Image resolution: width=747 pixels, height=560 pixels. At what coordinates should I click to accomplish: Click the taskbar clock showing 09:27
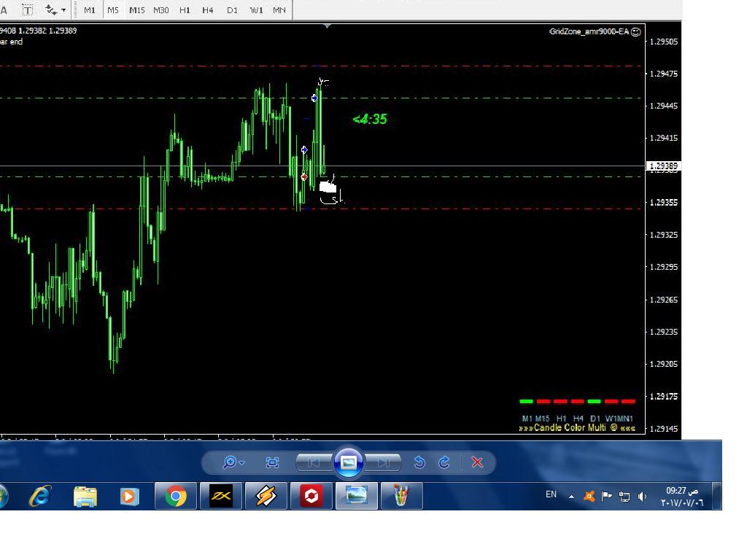pos(682,497)
